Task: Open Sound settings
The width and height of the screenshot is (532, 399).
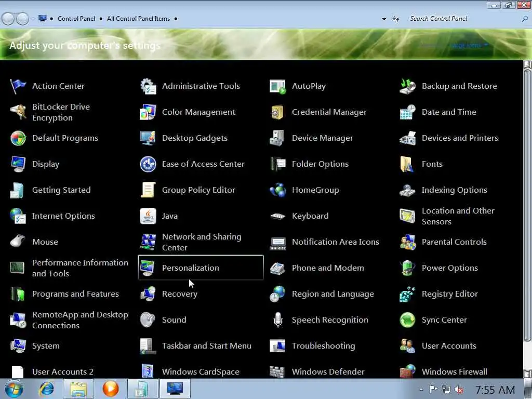Action: point(163,320)
